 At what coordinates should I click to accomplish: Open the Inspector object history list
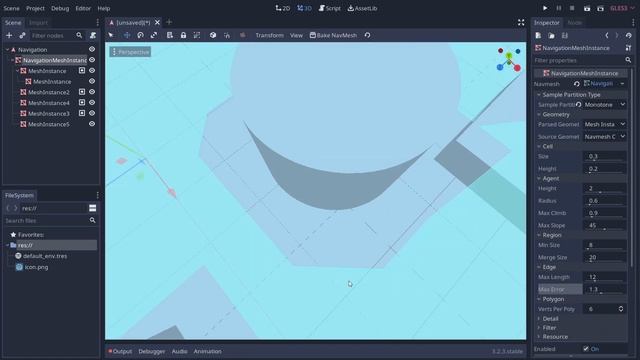coord(628,36)
